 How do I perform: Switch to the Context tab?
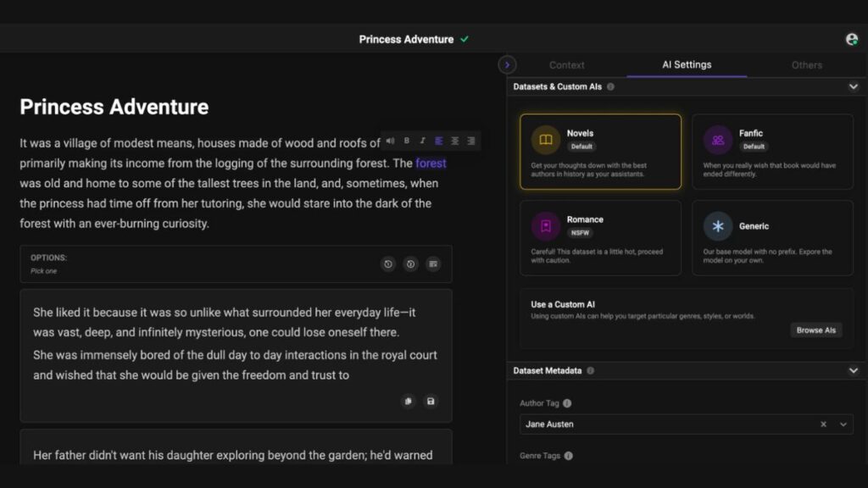(566, 65)
